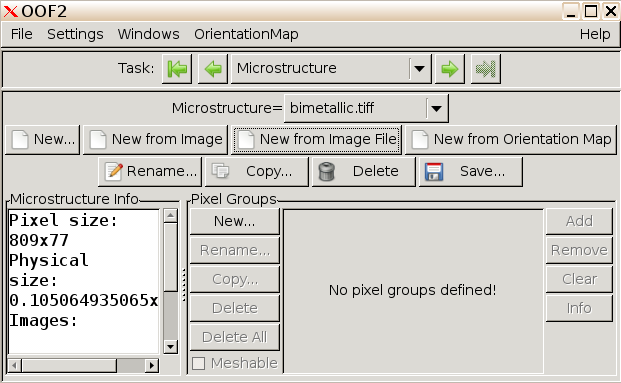Click New from Image File button

[316, 140]
